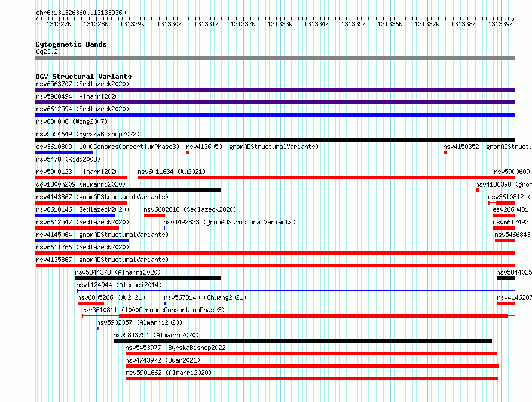Click the red nsv5901662 bar

click(312, 379)
